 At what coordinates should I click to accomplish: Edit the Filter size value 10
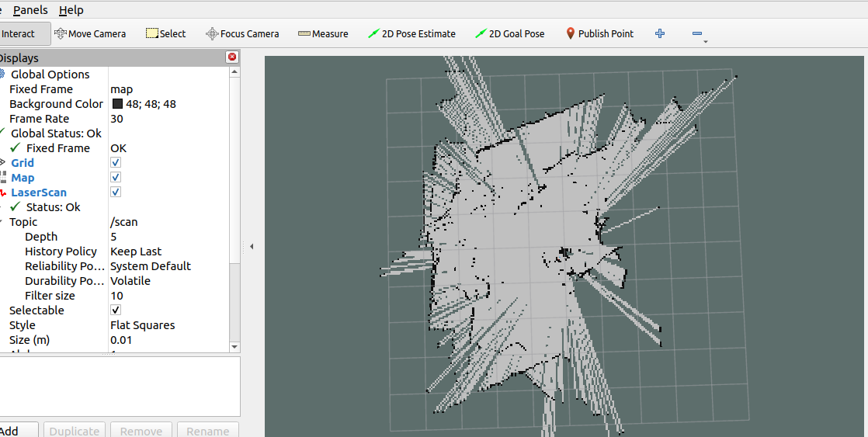[x=168, y=296]
